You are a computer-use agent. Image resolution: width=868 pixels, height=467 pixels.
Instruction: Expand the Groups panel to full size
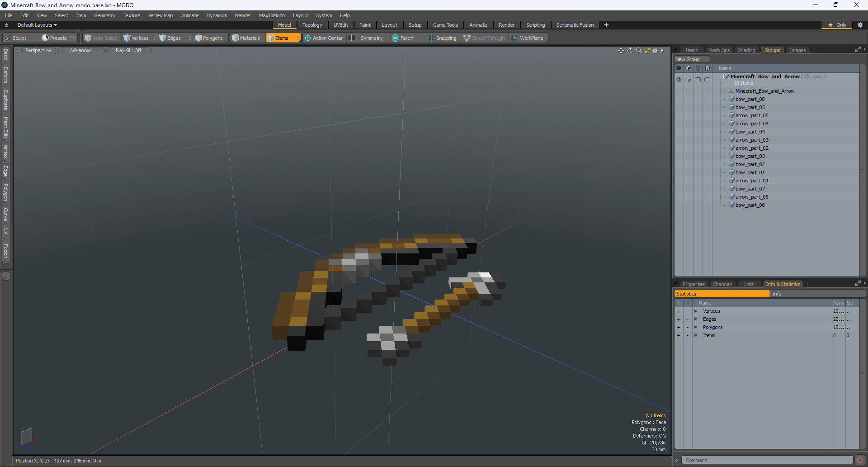coord(858,50)
